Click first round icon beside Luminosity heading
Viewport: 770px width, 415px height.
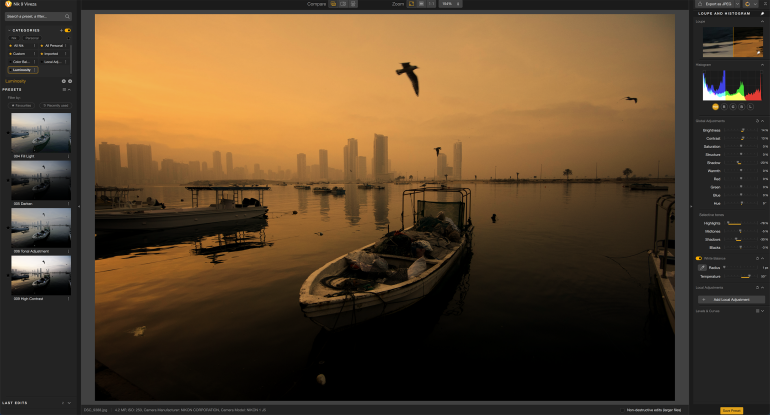coord(63,81)
